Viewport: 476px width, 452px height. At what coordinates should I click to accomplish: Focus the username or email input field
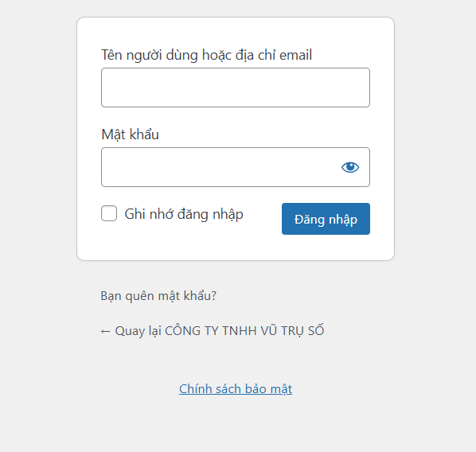[236, 88]
